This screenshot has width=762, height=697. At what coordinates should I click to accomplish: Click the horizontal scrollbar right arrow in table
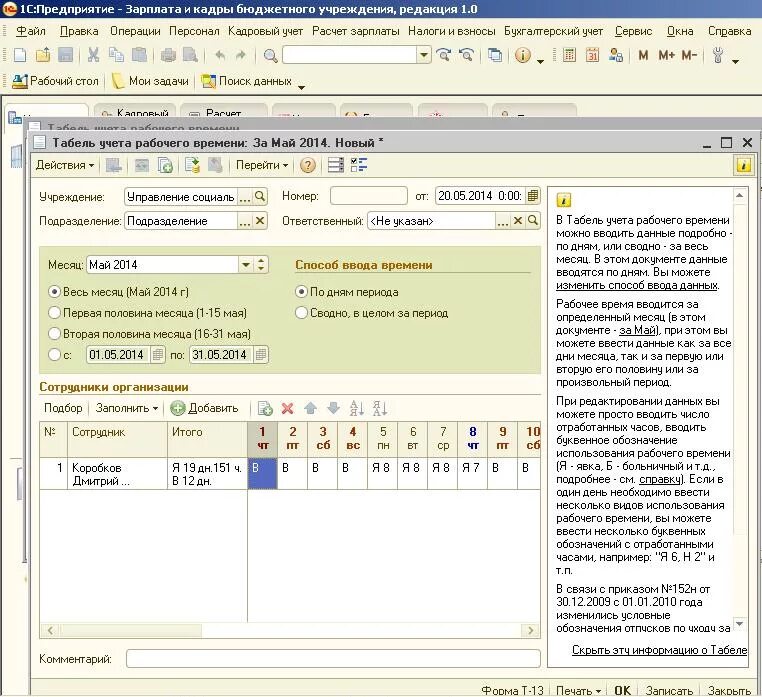coord(531,631)
